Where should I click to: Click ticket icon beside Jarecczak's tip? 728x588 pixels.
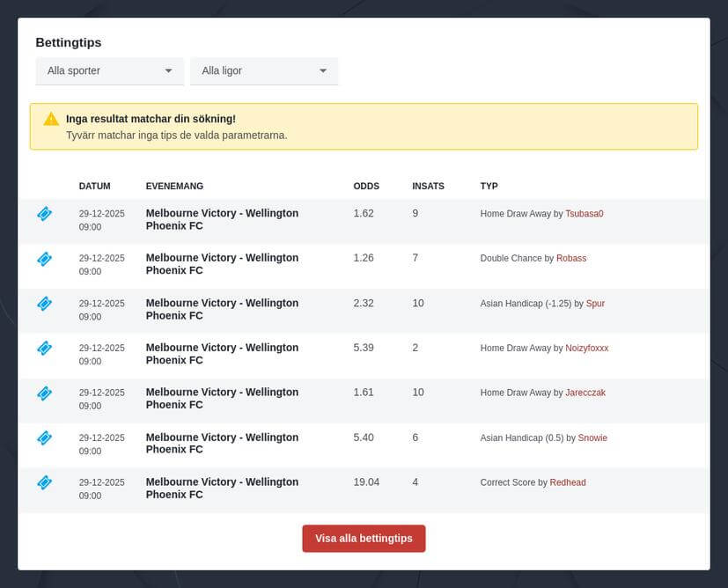click(44, 393)
